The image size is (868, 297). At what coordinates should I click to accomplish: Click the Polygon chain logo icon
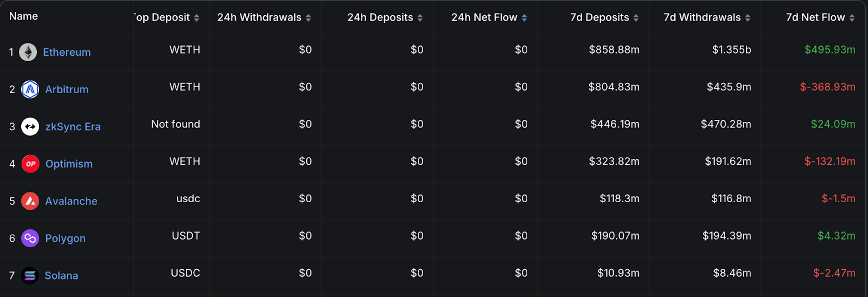[x=30, y=238]
